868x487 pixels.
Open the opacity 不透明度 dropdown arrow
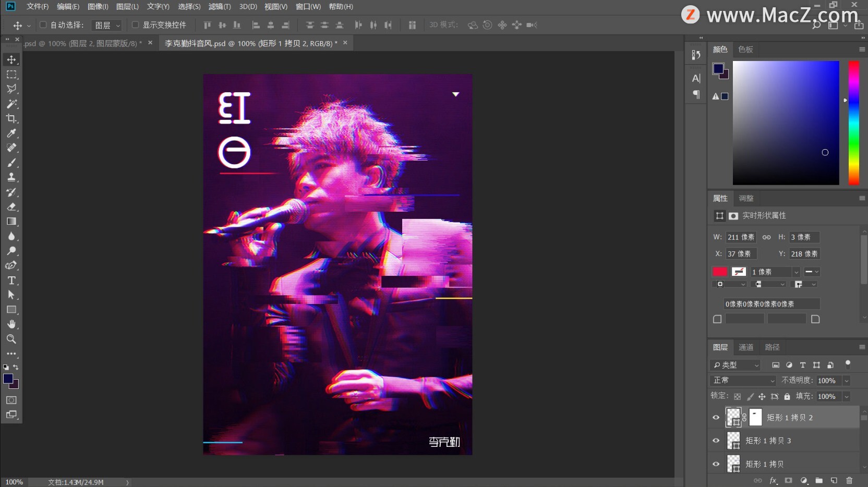[x=847, y=381]
